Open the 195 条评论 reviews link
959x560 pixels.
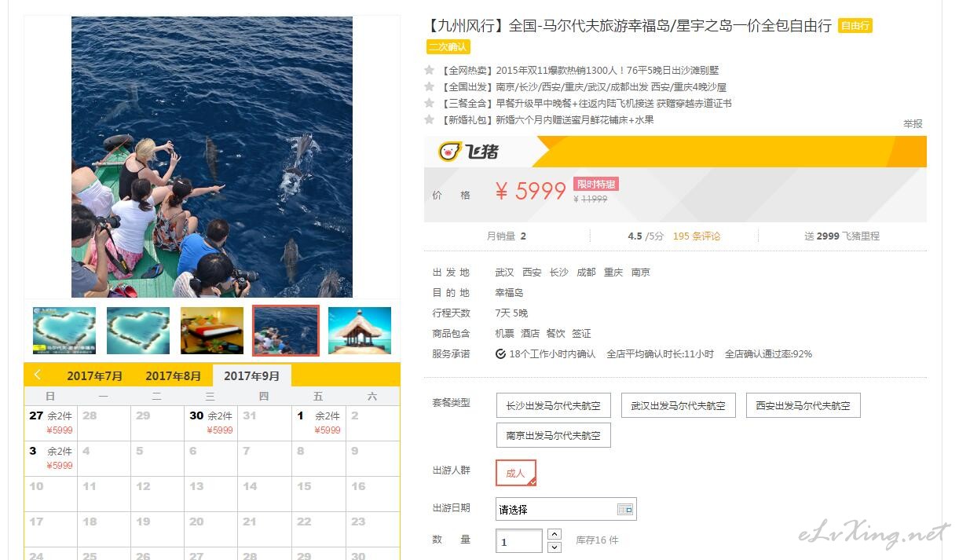(697, 236)
